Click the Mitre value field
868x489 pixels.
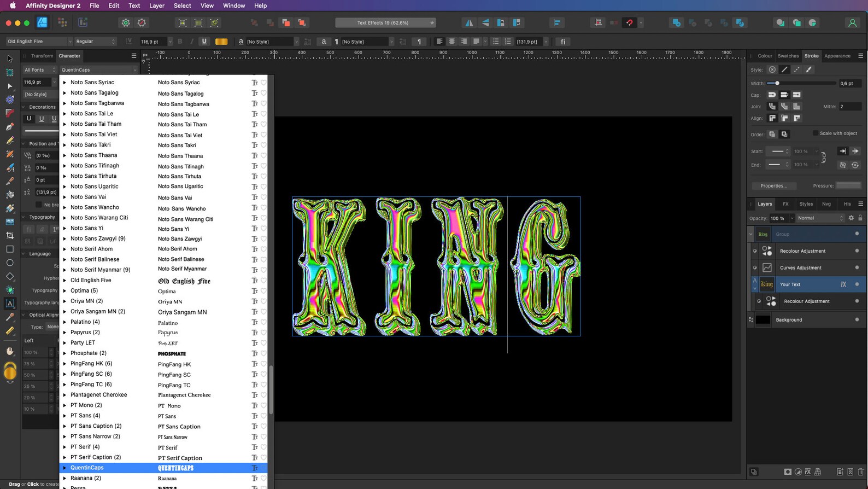click(850, 107)
